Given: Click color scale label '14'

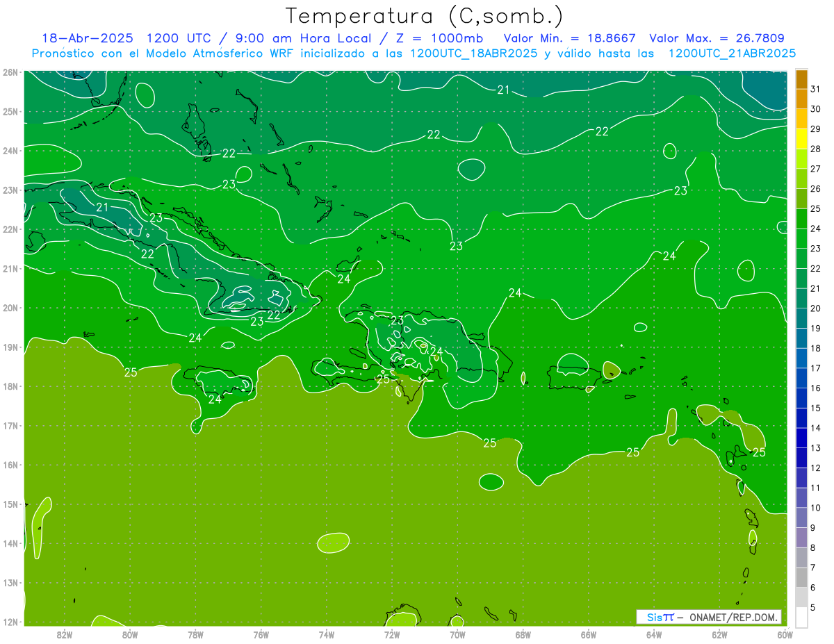Looking at the screenshot, I should 816,428.
